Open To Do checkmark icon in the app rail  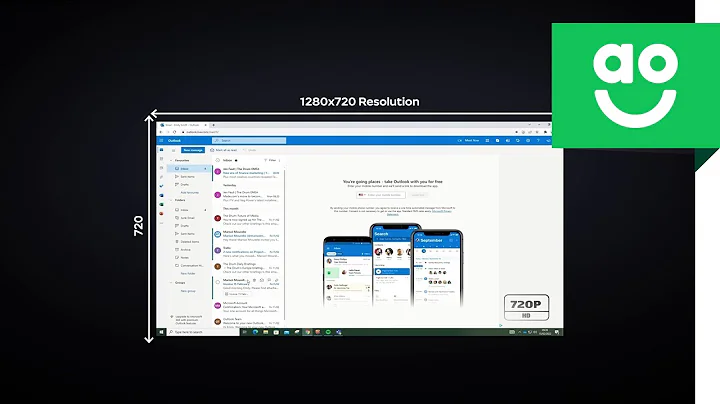(161, 186)
